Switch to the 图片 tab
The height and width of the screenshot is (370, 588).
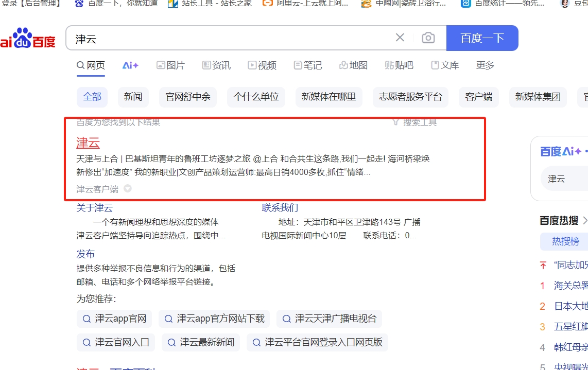[170, 65]
